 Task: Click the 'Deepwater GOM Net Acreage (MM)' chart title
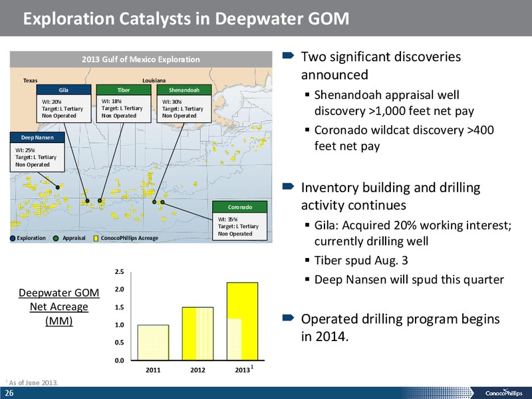coord(59,307)
